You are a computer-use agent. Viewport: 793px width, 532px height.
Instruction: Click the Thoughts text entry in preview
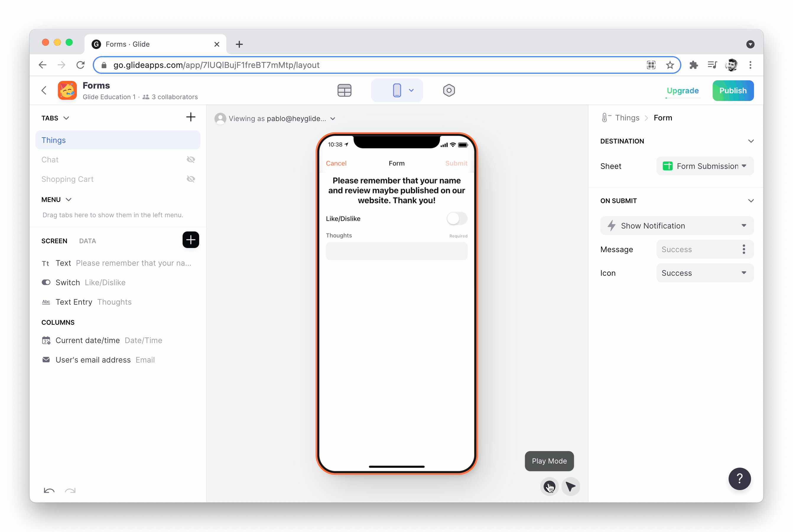[x=396, y=251]
